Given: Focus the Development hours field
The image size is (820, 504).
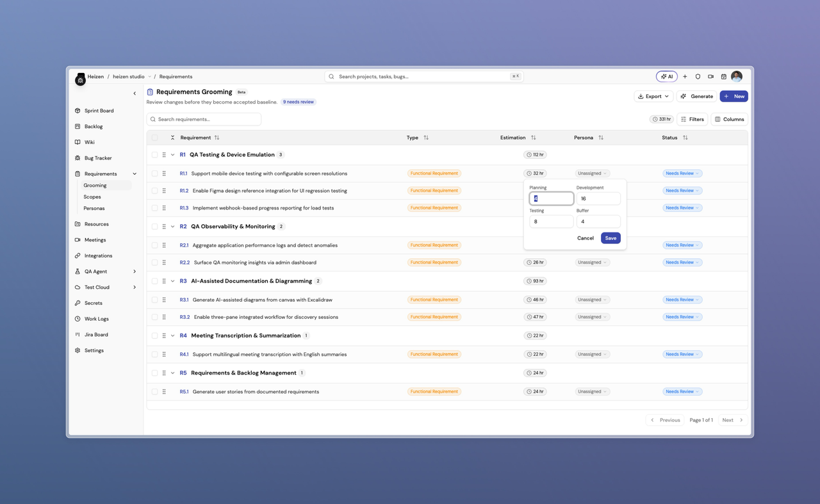Looking at the screenshot, I should click(598, 199).
